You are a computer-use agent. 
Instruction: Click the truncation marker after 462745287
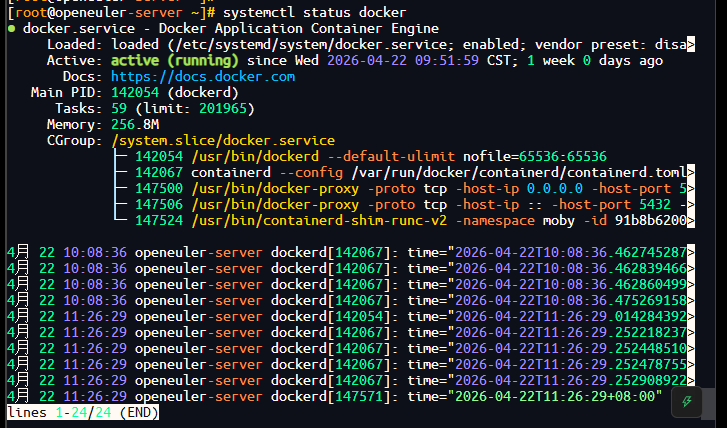point(690,252)
